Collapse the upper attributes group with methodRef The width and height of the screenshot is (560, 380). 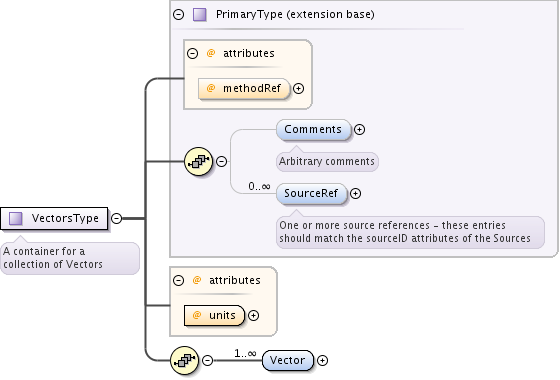pyautogui.click(x=192, y=54)
